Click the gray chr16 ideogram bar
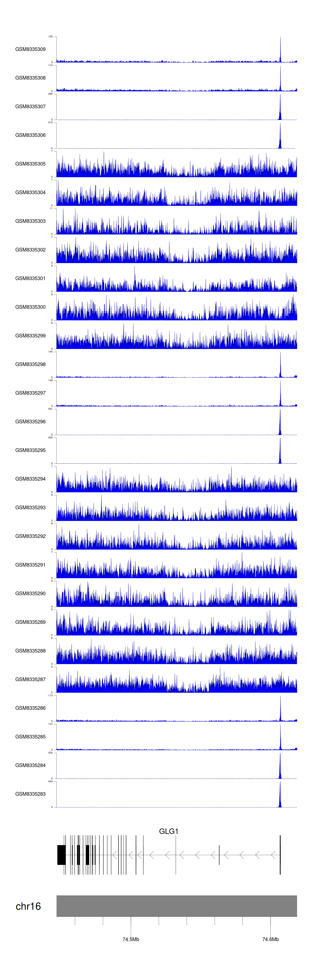 [x=177, y=906]
